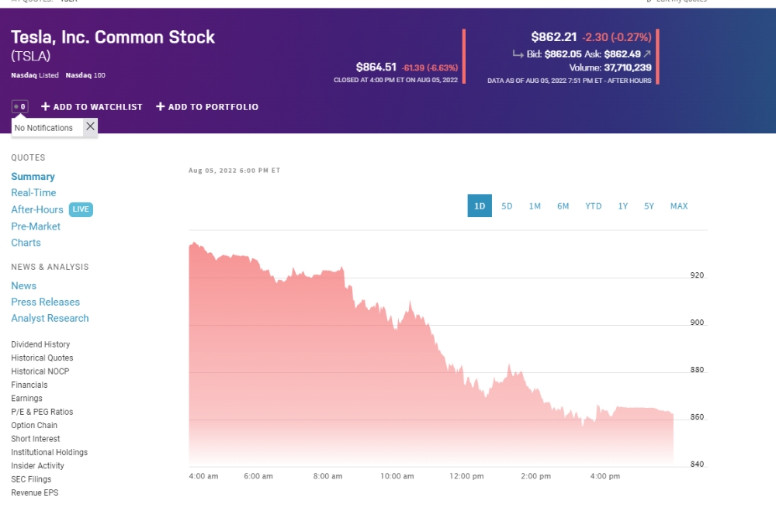The image size is (776, 532).
Task: Click the notifications bell counter icon
Action: tap(19, 106)
